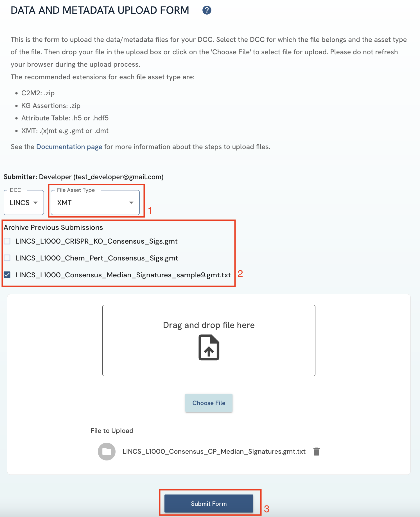The image size is (420, 517).
Task: Click the DCC dropdown arrow
Action: (35, 203)
